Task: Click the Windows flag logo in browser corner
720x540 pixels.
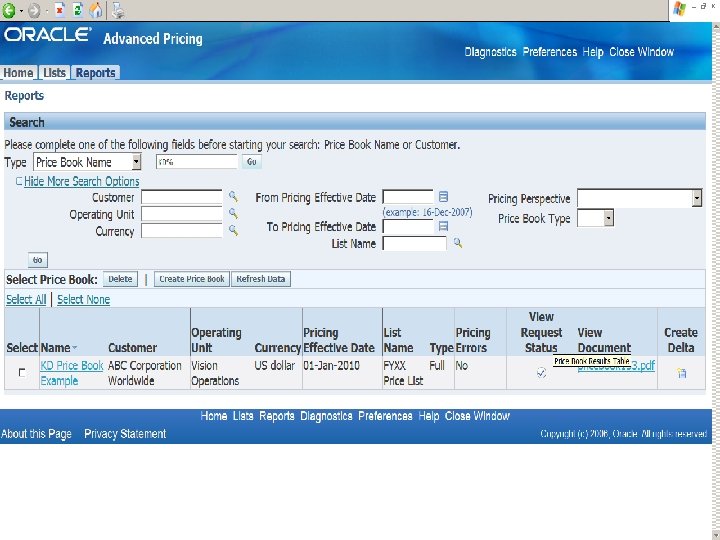Action: (679, 8)
